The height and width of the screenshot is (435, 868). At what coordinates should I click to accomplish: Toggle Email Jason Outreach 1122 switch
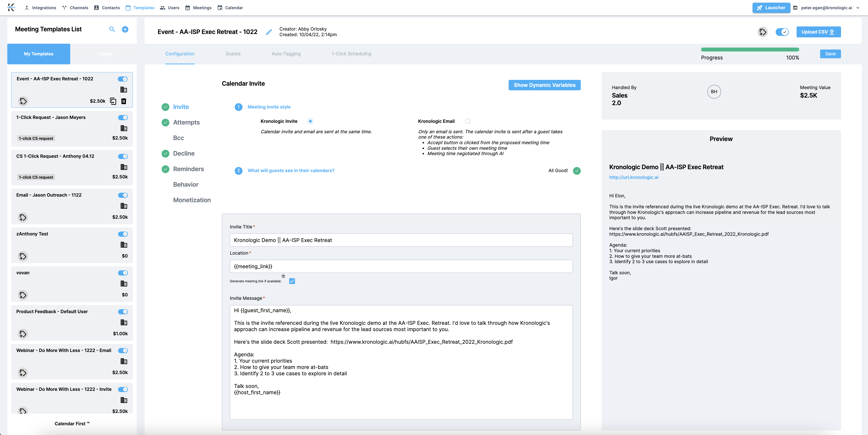point(123,195)
